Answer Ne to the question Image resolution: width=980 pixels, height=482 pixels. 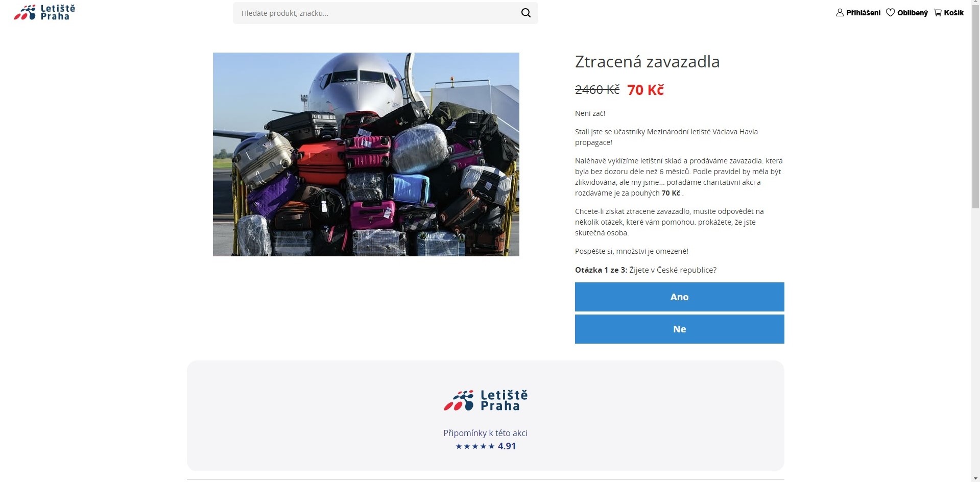(x=679, y=329)
